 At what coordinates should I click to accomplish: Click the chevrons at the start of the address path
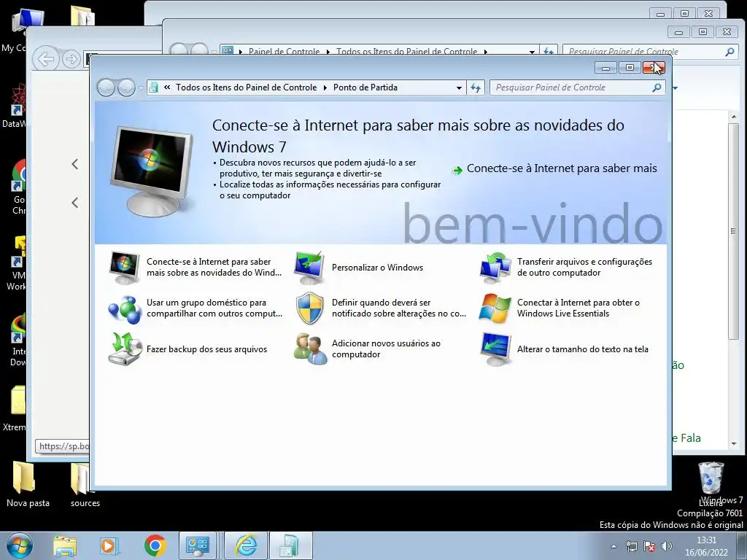pyautogui.click(x=167, y=87)
